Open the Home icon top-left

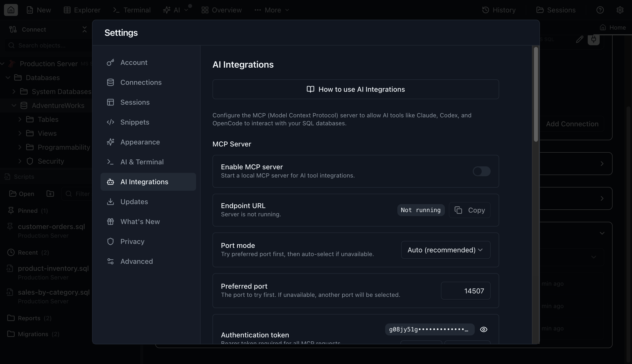pos(11,10)
